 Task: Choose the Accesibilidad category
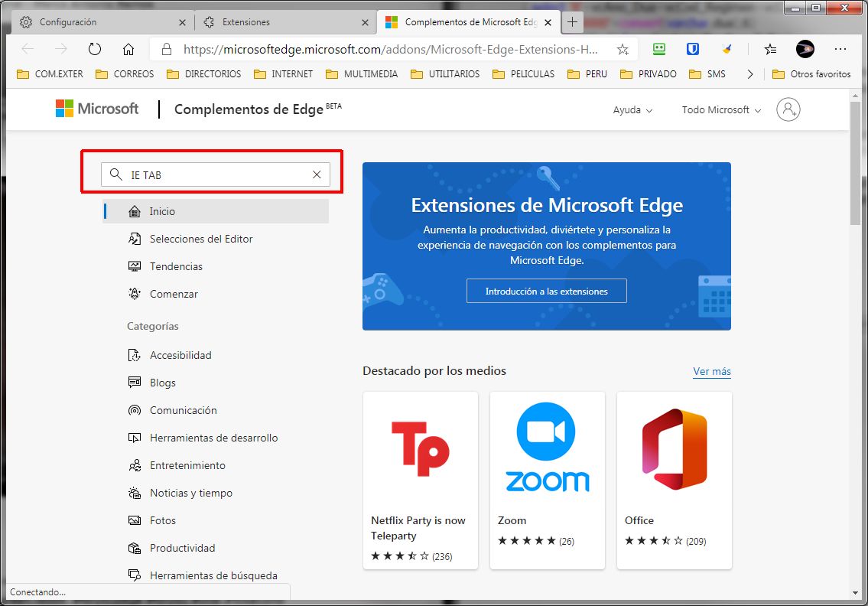[x=169, y=355]
